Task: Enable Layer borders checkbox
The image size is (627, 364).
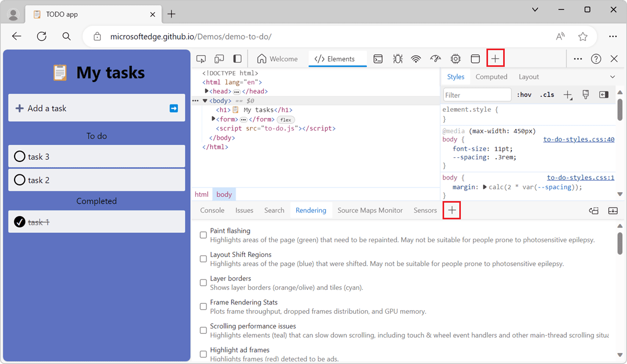Action: click(x=203, y=283)
